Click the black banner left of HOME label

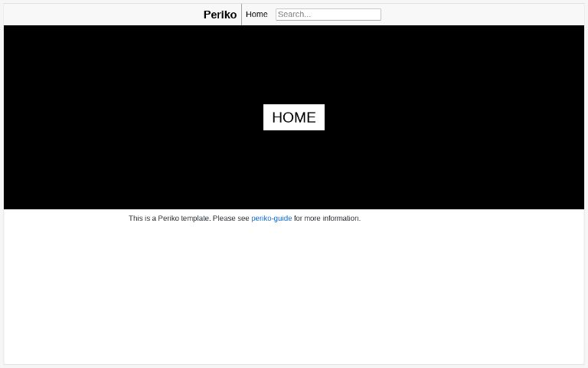click(133, 117)
